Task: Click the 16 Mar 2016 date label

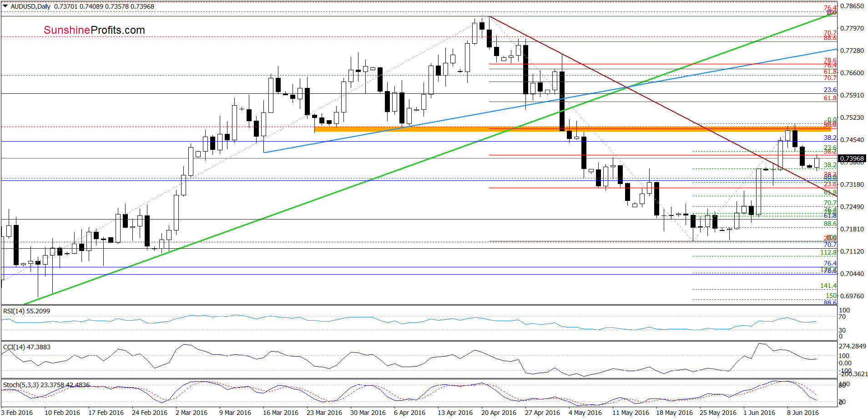Action: (281, 413)
